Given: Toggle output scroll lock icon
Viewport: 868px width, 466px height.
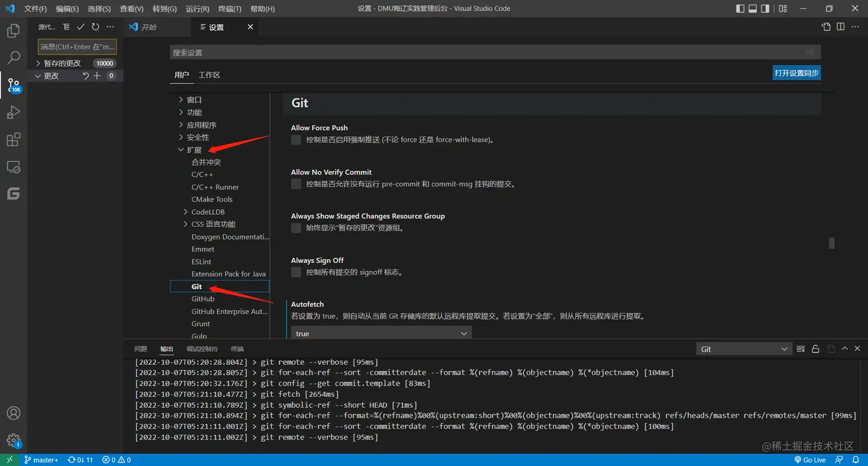Looking at the screenshot, I should click(x=815, y=349).
